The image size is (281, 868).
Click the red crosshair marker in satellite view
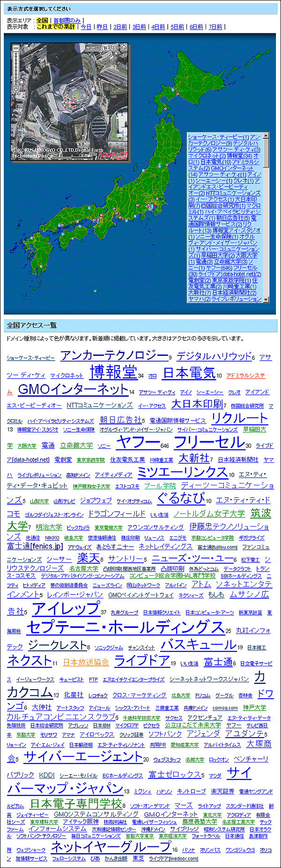[70, 102]
